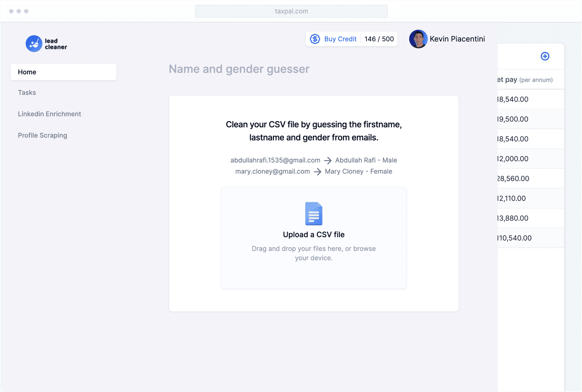Viewport: 582px width, 392px height.
Task: Go to Tasks in the sidebar
Action: (27, 93)
